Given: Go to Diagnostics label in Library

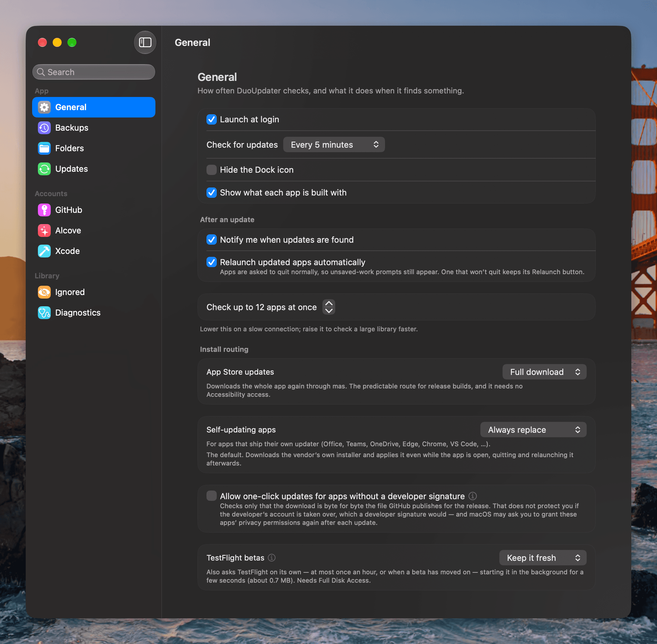Looking at the screenshot, I should coord(78,313).
